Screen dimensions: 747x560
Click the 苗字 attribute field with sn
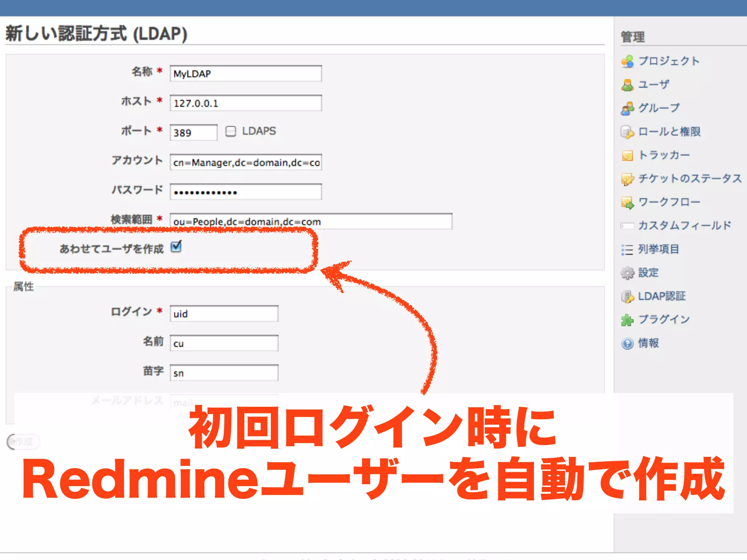(224, 373)
